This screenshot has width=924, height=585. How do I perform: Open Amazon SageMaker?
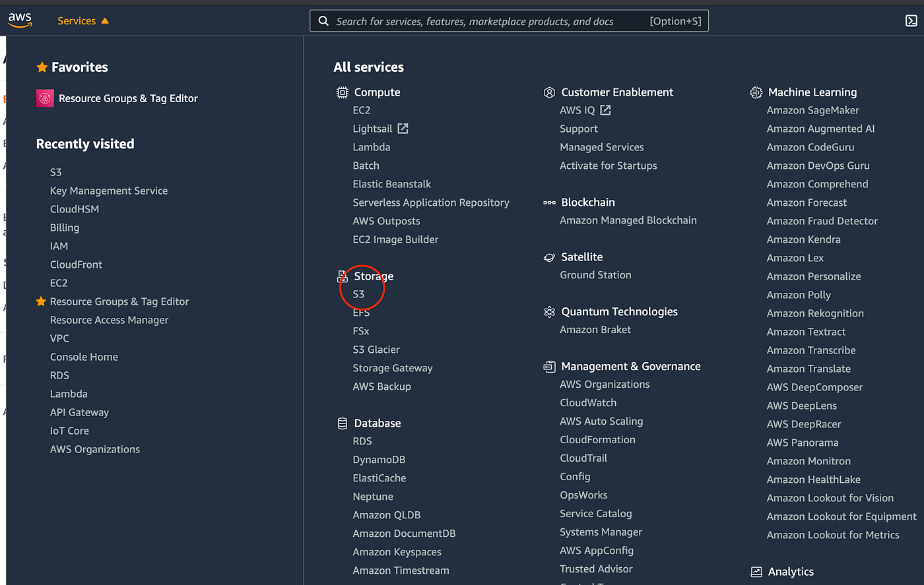click(x=812, y=110)
